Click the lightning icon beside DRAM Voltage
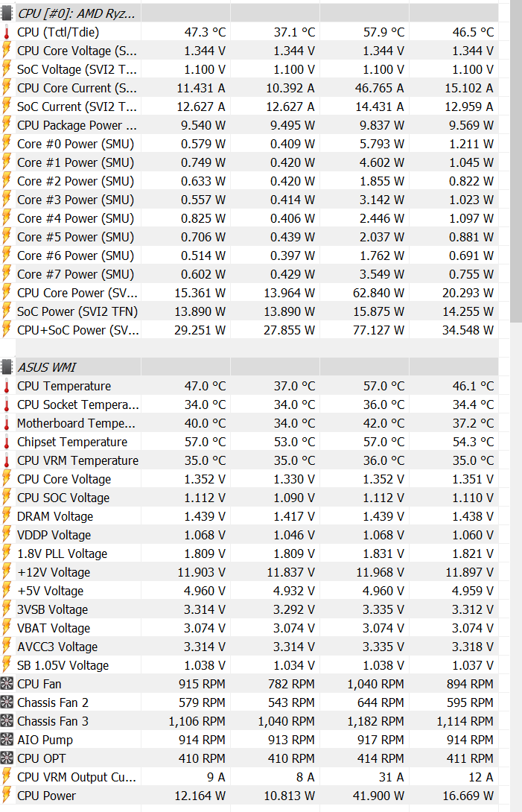The height and width of the screenshot is (812, 522). 7,516
